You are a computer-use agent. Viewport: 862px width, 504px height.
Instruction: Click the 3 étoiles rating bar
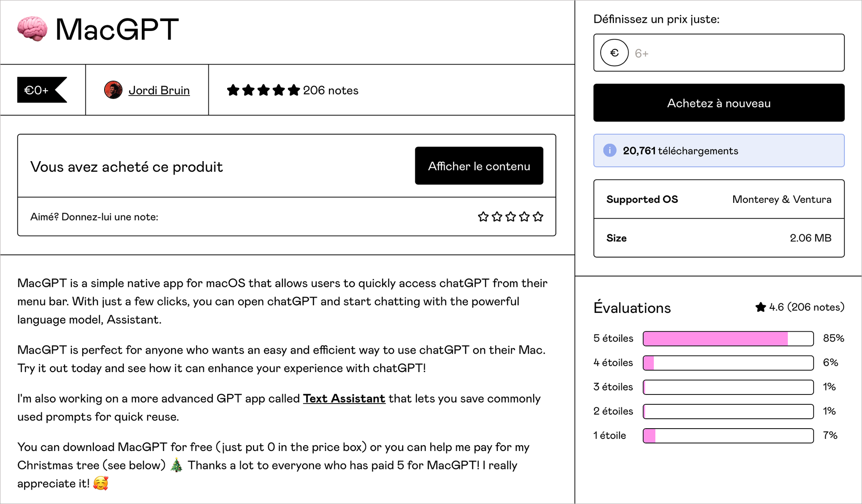click(728, 387)
